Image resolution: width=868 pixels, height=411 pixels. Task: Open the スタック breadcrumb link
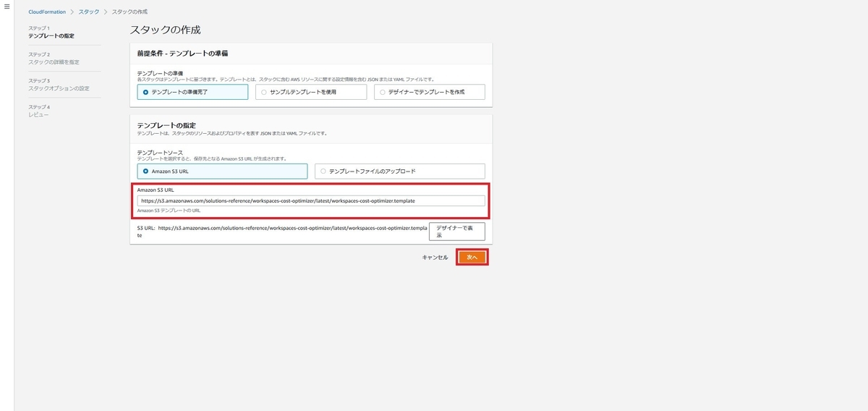tap(89, 12)
